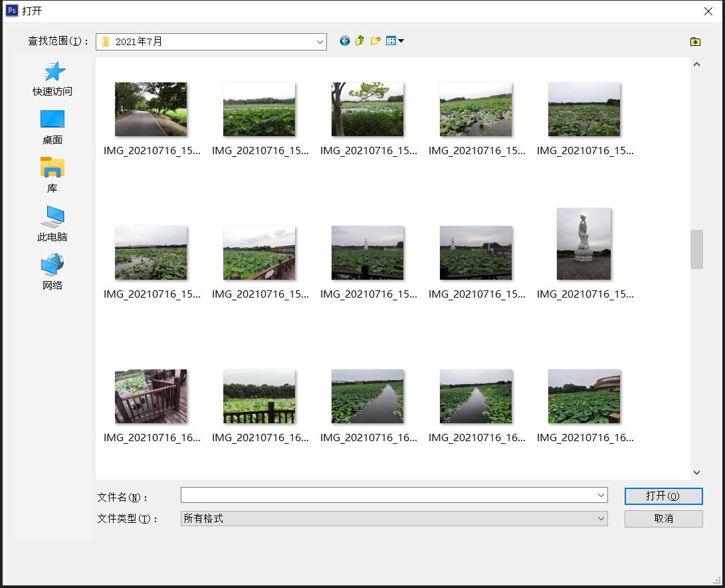The width and height of the screenshot is (725, 588).
Task: Open the 文件名 filename dropdown
Action: [x=600, y=495]
